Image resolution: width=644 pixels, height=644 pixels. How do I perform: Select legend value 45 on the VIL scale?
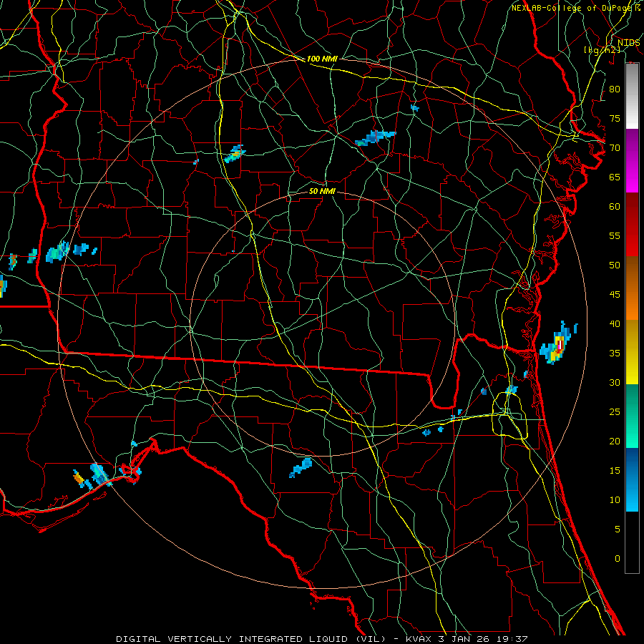pyautogui.click(x=615, y=295)
